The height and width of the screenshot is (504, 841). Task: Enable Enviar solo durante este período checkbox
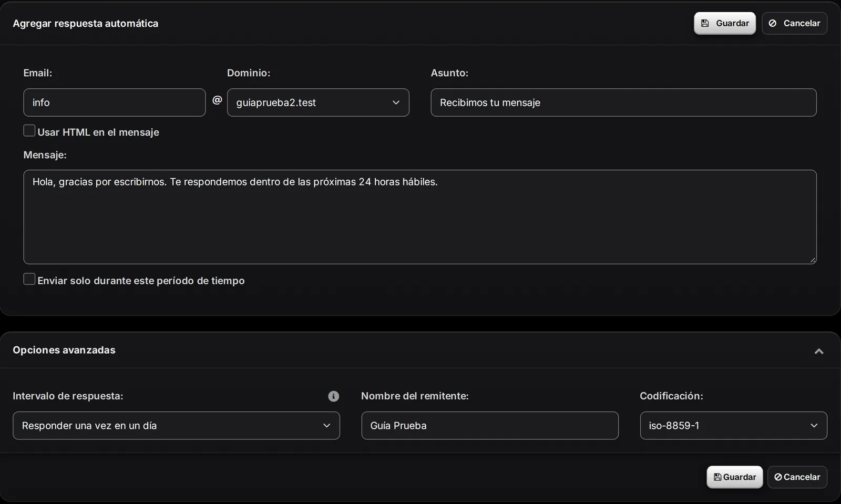pyautogui.click(x=29, y=279)
